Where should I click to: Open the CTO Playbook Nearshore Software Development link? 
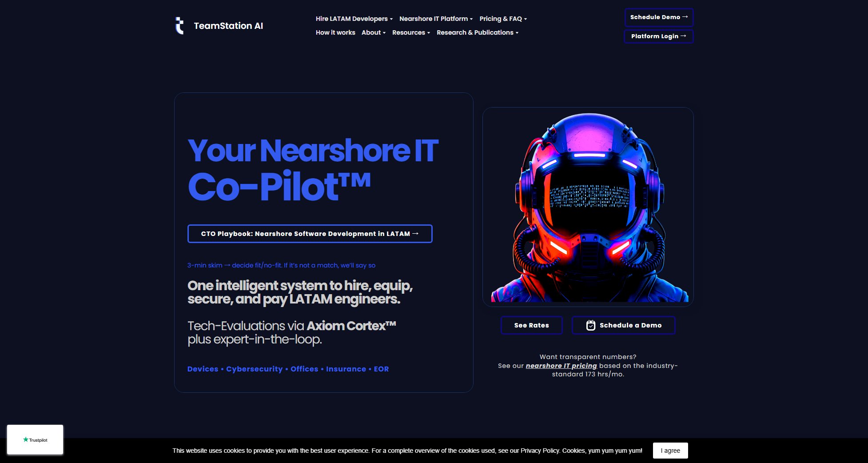(x=310, y=234)
